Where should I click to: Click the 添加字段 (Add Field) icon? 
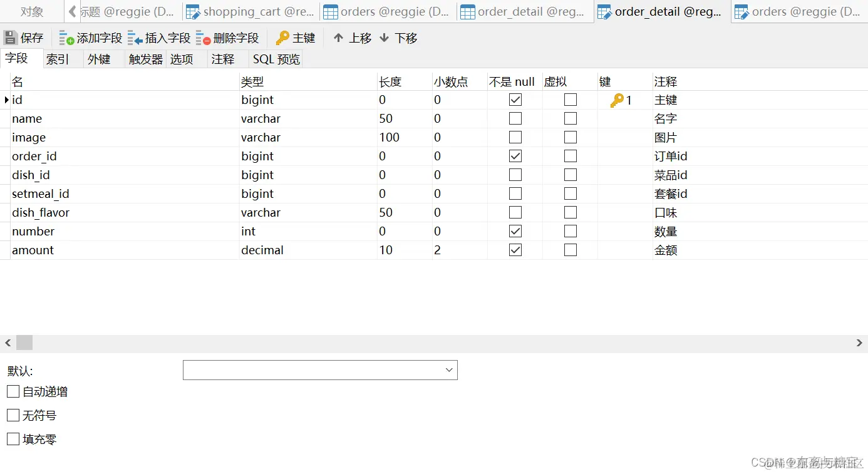tap(90, 38)
